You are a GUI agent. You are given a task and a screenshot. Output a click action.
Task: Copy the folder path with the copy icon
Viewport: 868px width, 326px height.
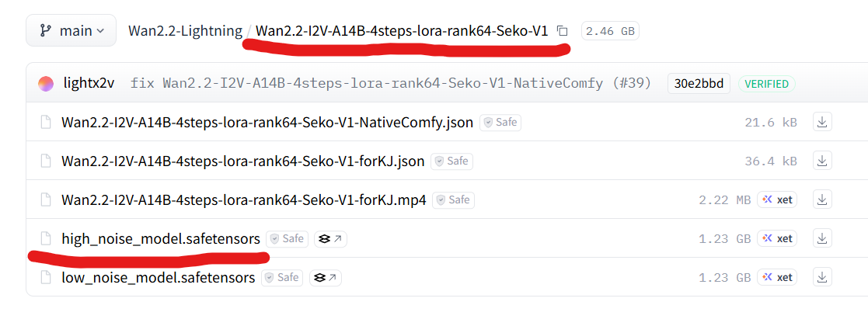[x=563, y=32]
